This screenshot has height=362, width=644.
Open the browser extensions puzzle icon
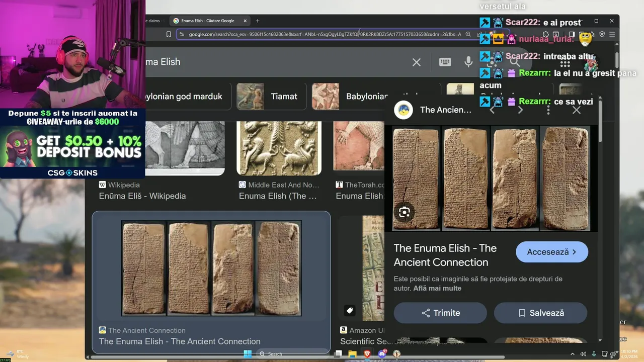tap(545, 34)
